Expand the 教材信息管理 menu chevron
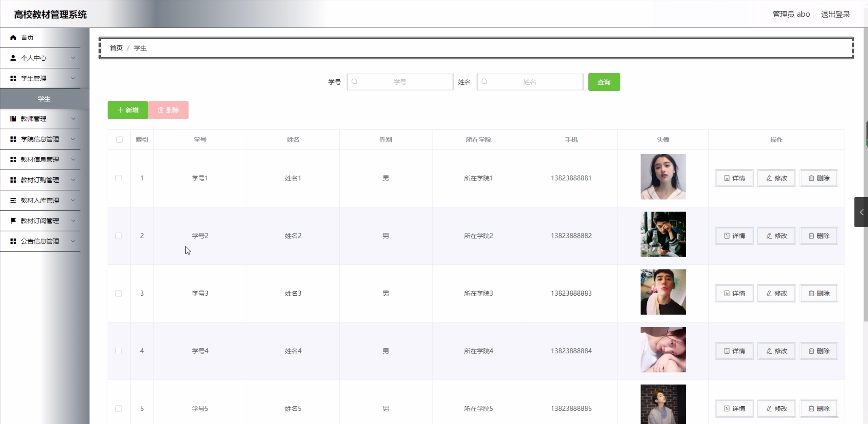This screenshot has width=868, height=424. point(73,159)
